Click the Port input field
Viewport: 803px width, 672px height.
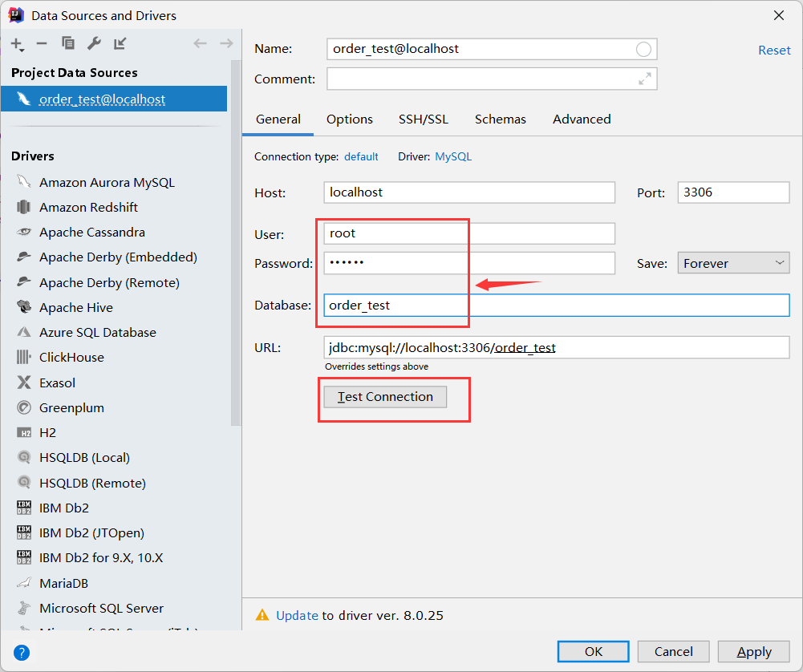(x=733, y=192)
